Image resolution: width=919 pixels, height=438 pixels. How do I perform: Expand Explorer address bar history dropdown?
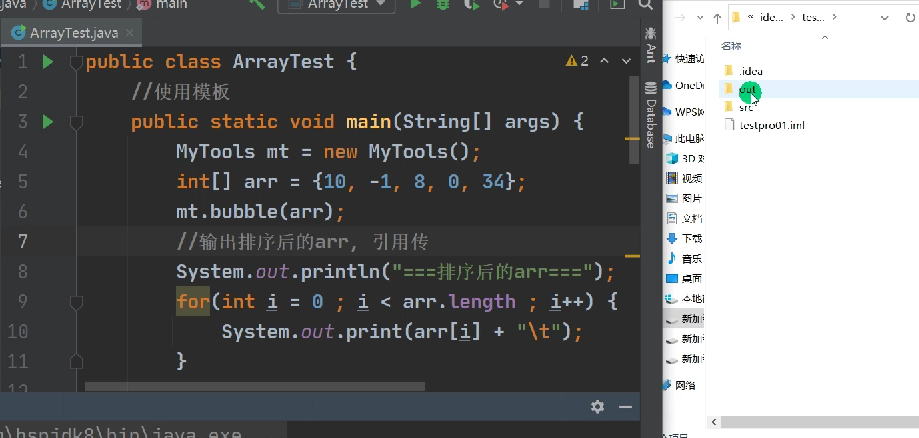pos(885,18)
